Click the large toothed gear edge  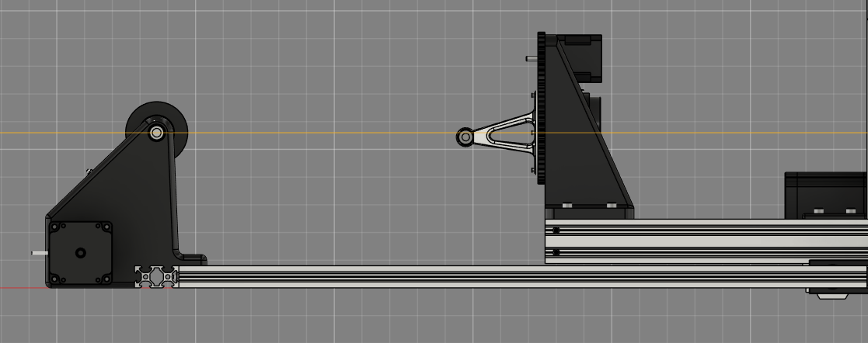click(541, 109)
